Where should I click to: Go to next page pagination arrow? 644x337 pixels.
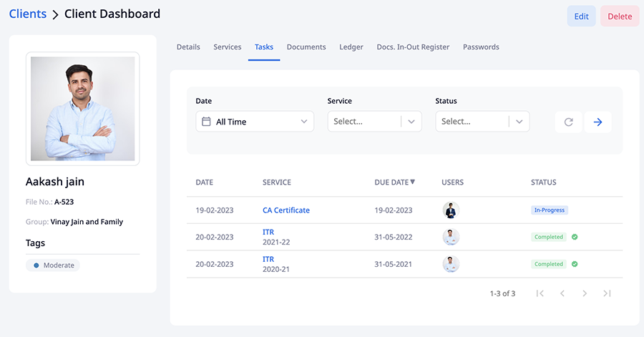coord(585,293)
